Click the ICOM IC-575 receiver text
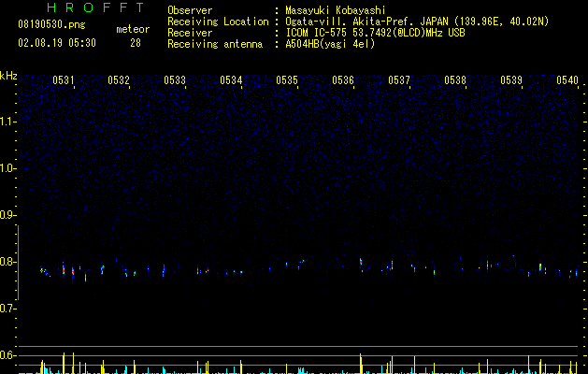The height and width of the screenshot is (374, 588). pos(376,33)
